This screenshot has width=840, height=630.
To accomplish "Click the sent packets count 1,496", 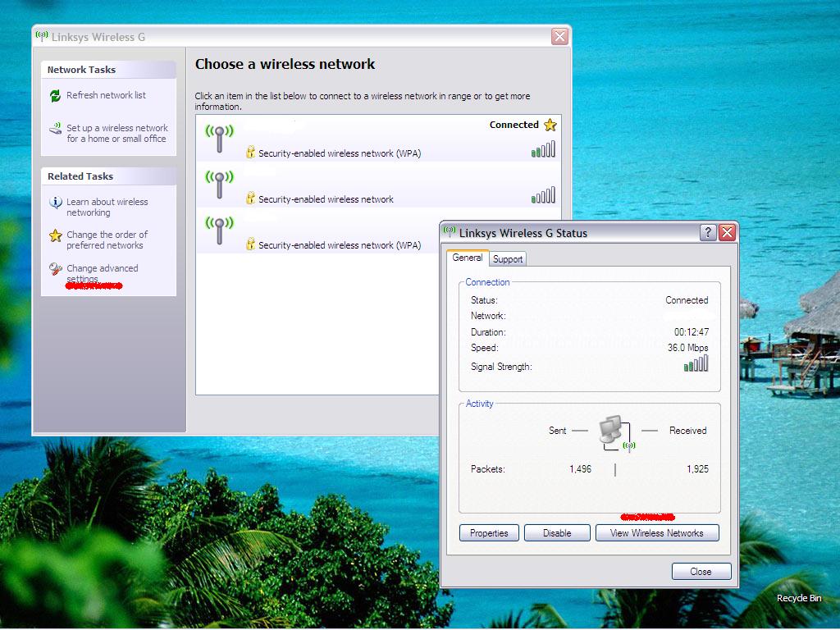I will point(580,469).
